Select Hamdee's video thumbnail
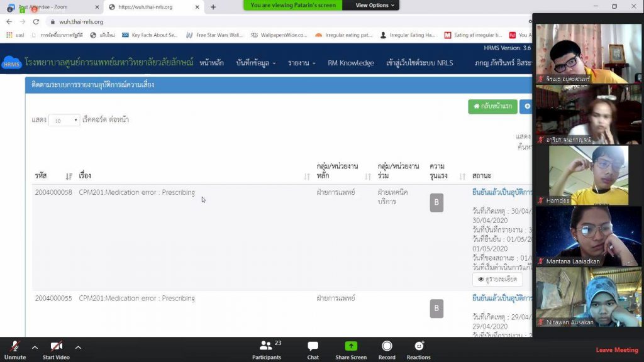 (x=588, y=175)
